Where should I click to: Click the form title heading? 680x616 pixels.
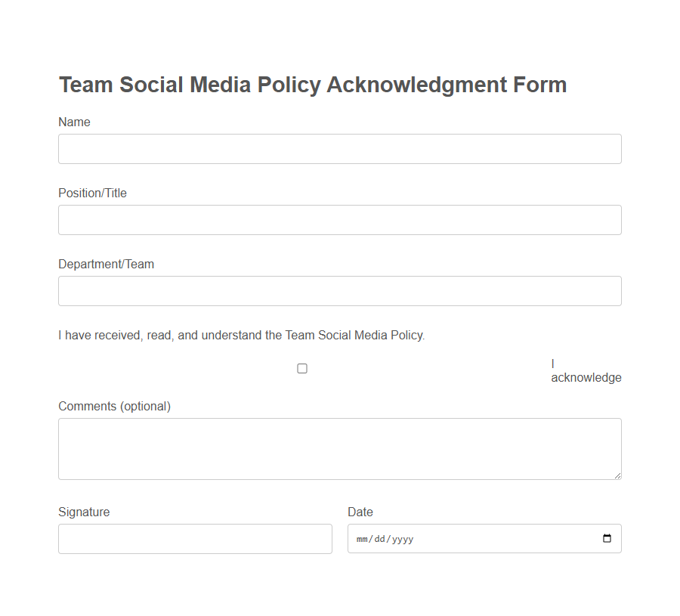(x=312, y=84)
